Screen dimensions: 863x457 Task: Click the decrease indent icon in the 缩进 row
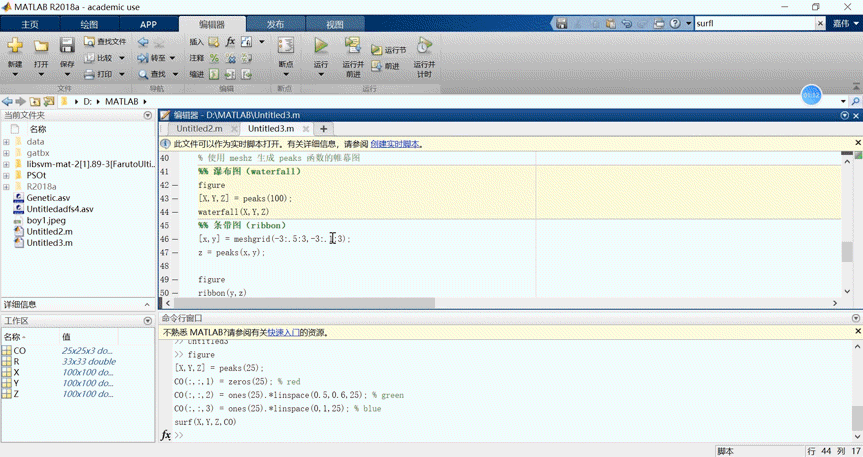(247, 74)
